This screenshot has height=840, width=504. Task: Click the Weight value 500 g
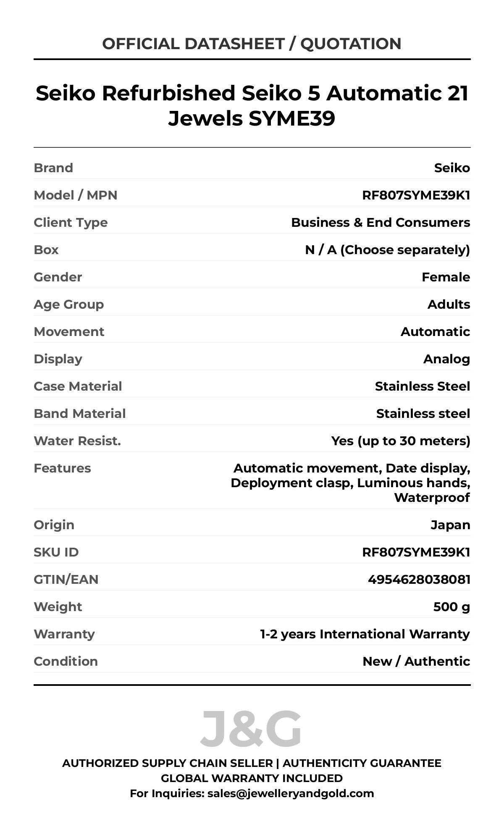[x=451, y=607]
